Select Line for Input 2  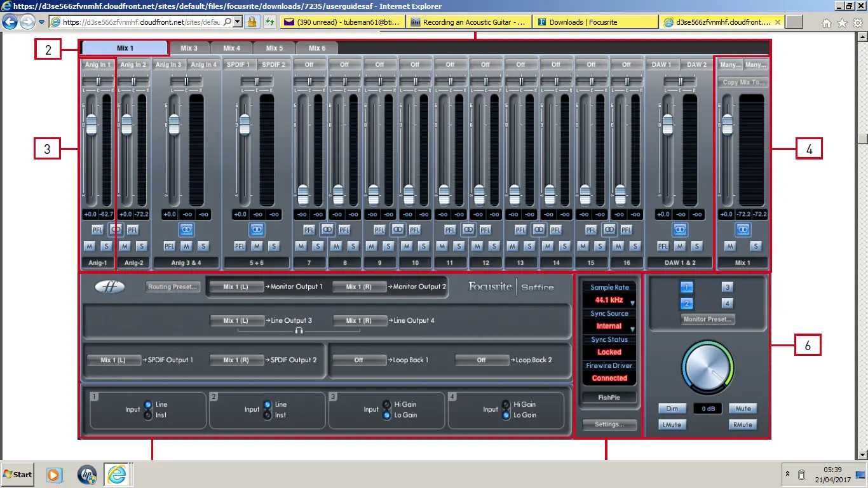(268, 404)
